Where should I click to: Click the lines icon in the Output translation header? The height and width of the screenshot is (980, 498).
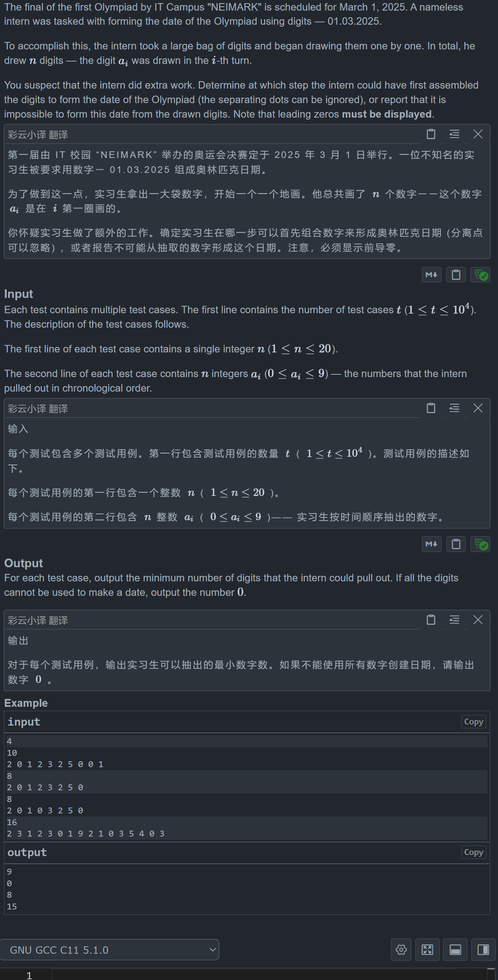(x=455, y=620)
